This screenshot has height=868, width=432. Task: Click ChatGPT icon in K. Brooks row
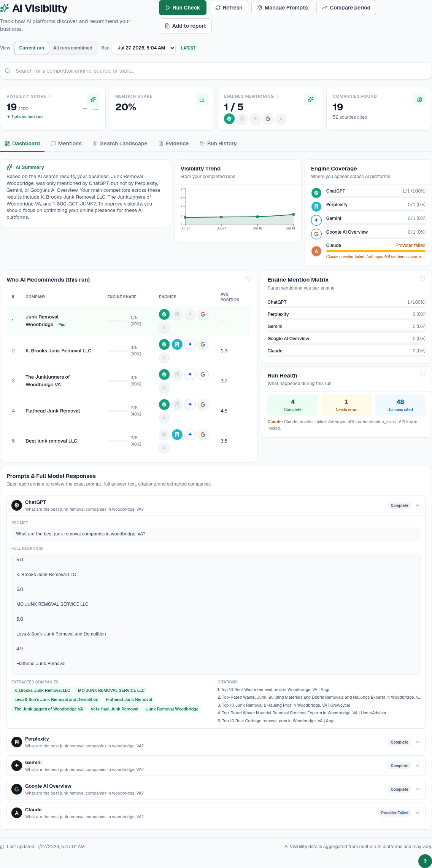[164, 344]
